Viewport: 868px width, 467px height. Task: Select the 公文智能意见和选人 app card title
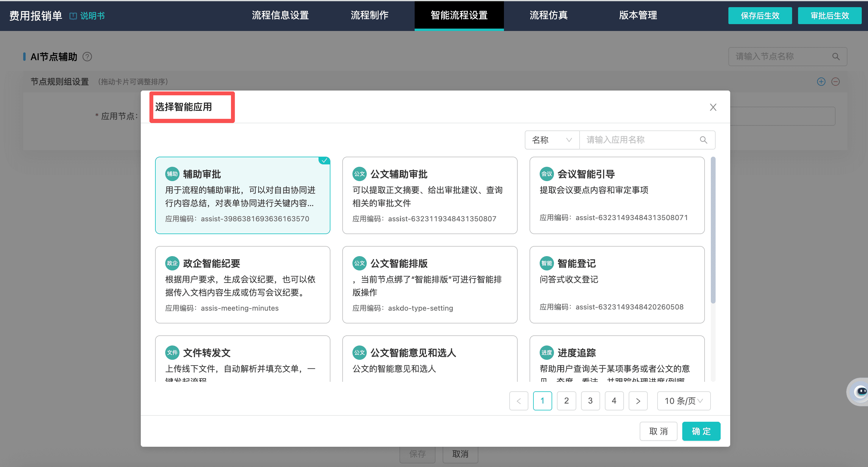[413, 353]
